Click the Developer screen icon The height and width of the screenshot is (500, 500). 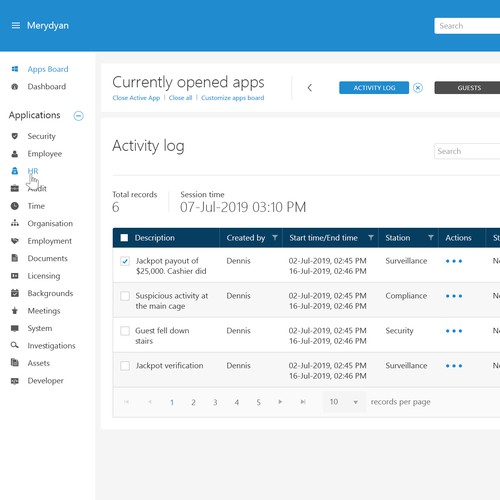(x=15, y=381)
